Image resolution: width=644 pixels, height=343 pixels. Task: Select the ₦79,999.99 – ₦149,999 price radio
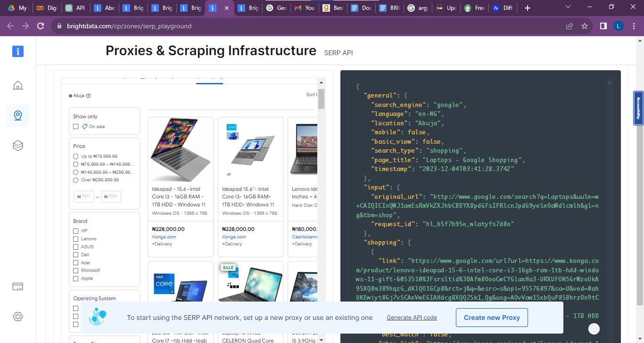75,164
